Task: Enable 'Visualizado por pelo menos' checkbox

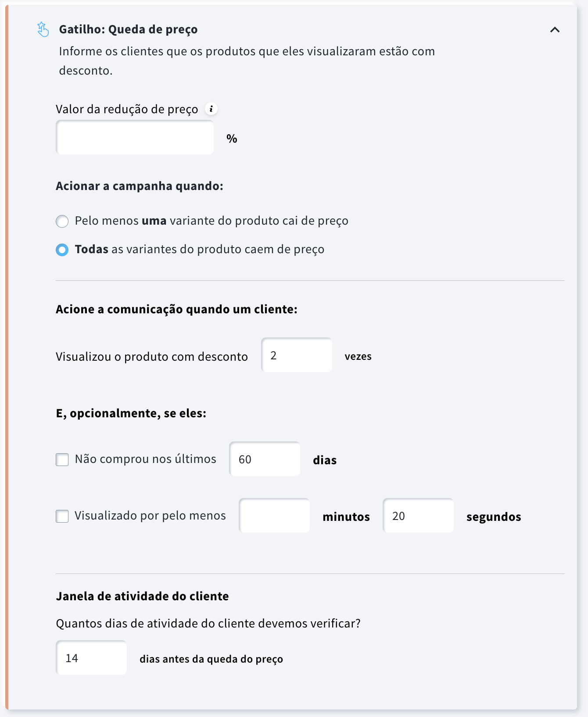Action: coord(62,516)
